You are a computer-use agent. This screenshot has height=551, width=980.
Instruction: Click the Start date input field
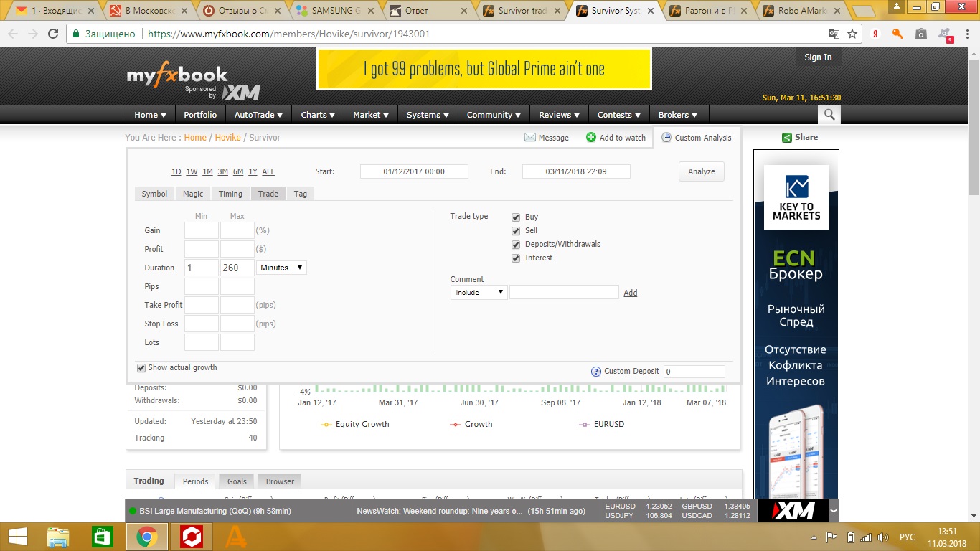414,171
